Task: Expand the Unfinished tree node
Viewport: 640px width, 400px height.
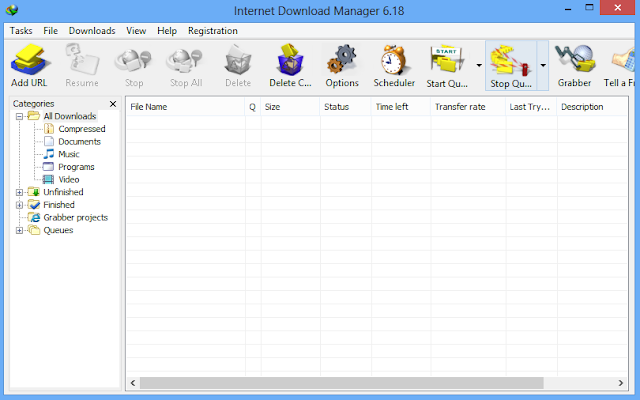Action: tap(19, 192)
